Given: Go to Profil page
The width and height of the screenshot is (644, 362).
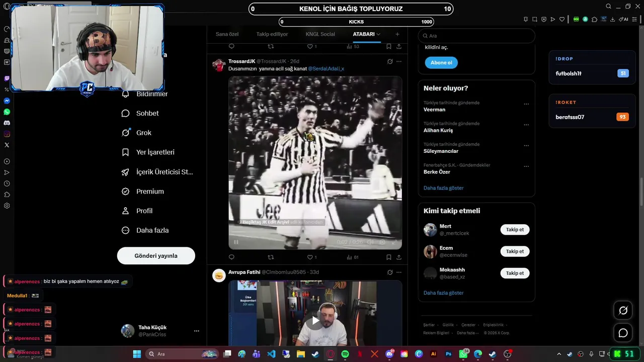Looking at the screenshot, I should [x=137, y=211].
